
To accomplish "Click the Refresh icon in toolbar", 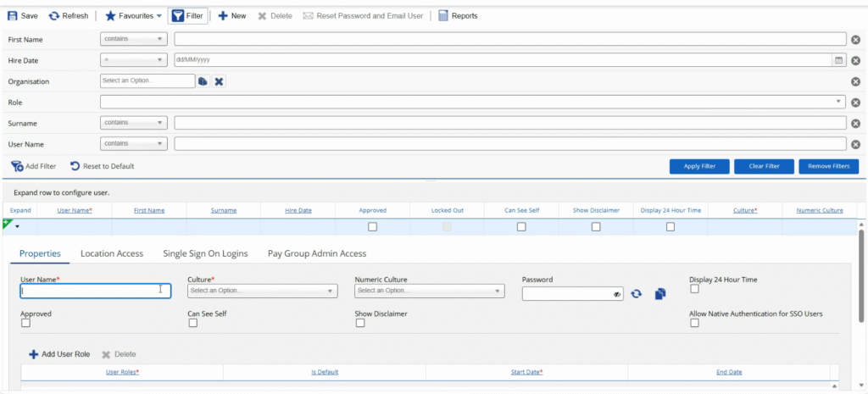I will [x=54, y=15].
